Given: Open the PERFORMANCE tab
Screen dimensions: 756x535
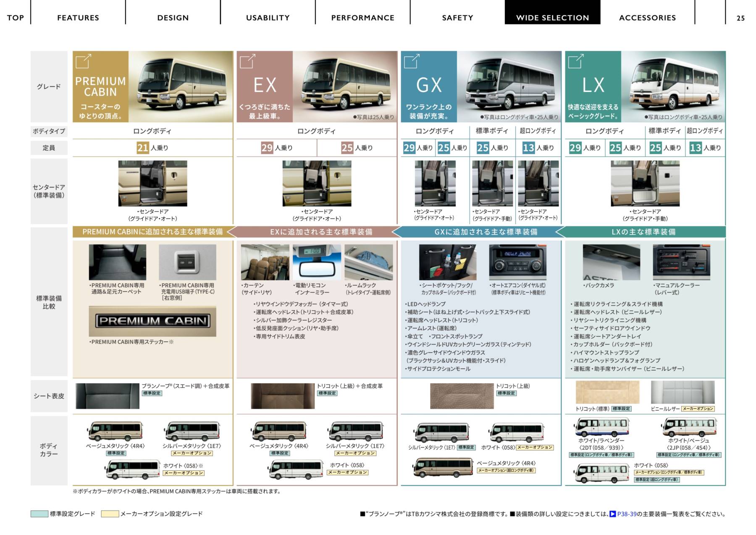Looking at the screenshot, I should pos(363,18).
